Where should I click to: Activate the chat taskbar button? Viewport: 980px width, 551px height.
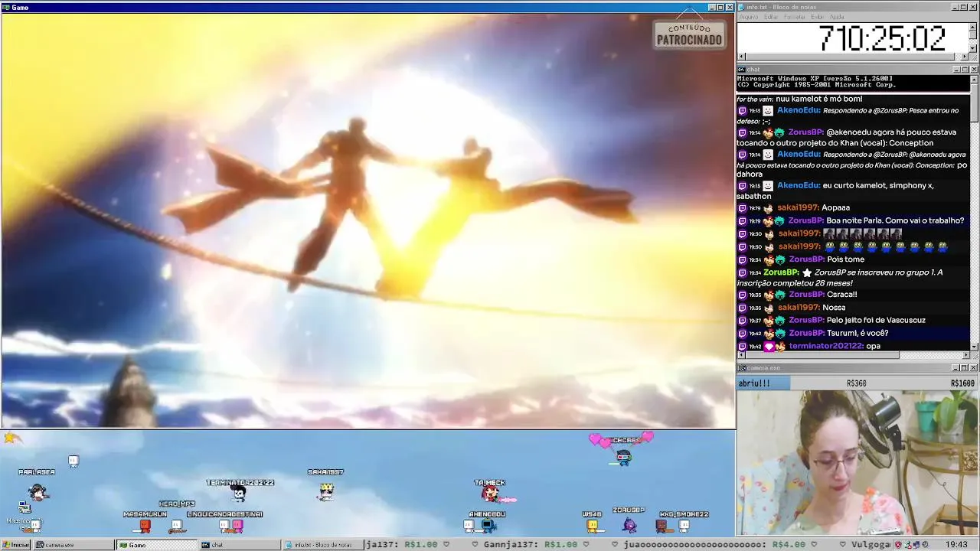[240, 545]
